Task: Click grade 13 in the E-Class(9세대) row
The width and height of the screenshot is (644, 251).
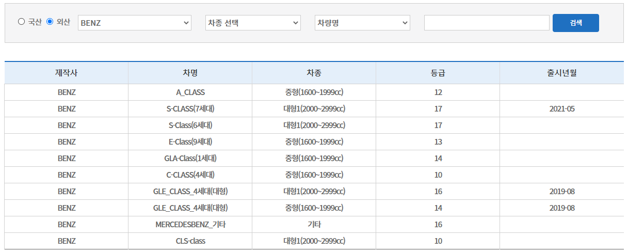Action: (438, 142)
